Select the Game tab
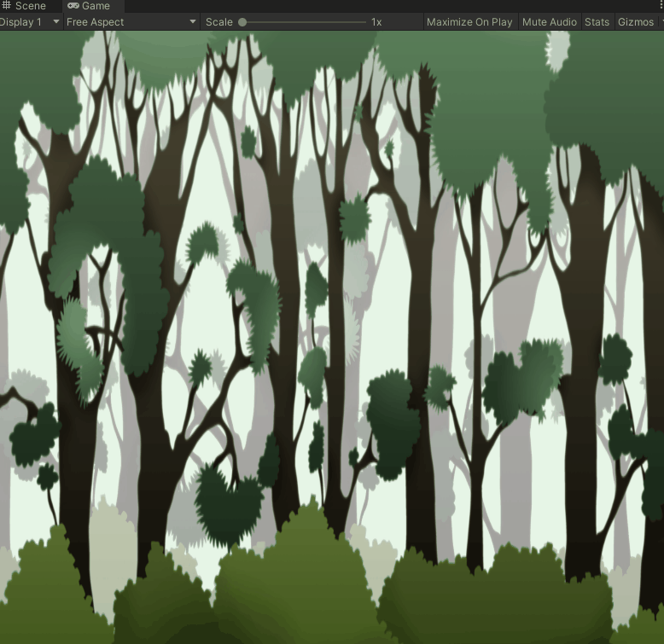 [94, 6]
